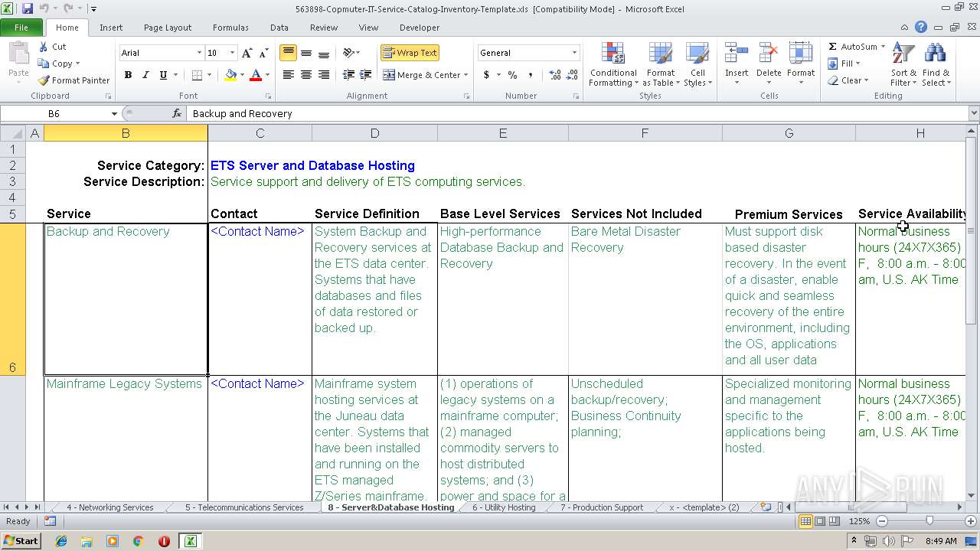Center text horizontally
Screen dimensions: 980x551
coord(306,75)
